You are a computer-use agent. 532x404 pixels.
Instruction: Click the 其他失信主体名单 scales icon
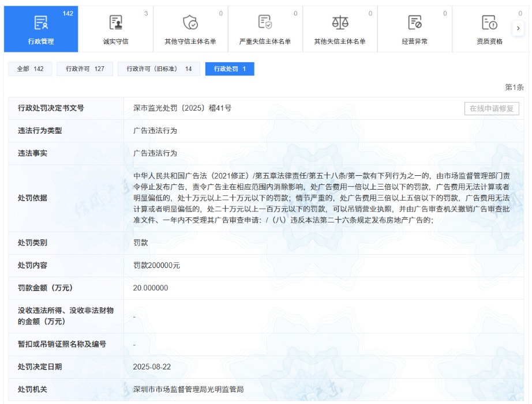(340, 22)
